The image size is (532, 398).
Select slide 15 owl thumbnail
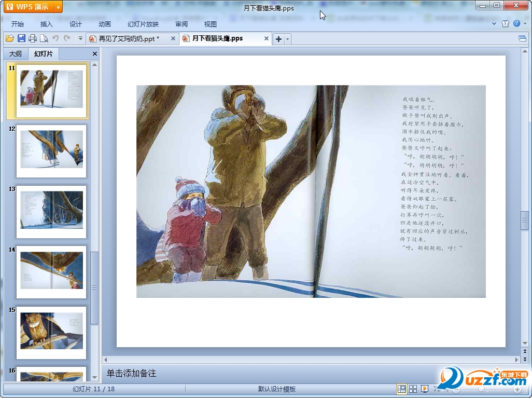coord(51,333)
